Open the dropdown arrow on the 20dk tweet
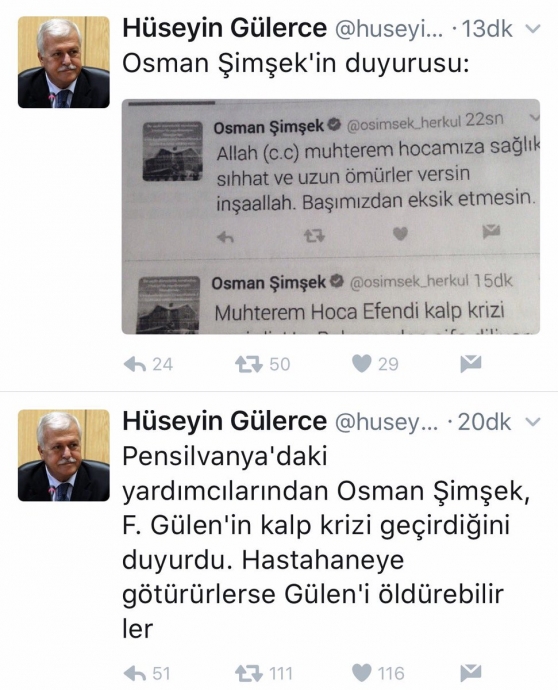The height and width of the screenshot is (690, 558). click(x=533, y=422)
